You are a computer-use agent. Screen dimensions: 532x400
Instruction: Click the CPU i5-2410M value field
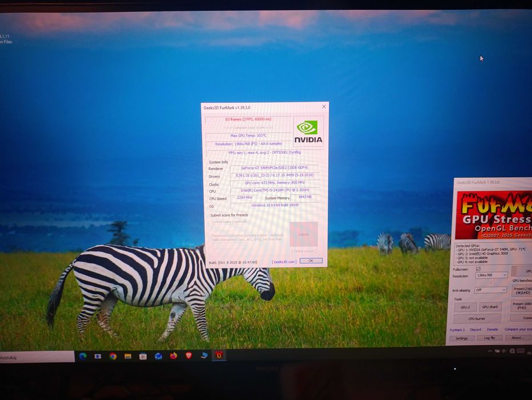(275, 190)
